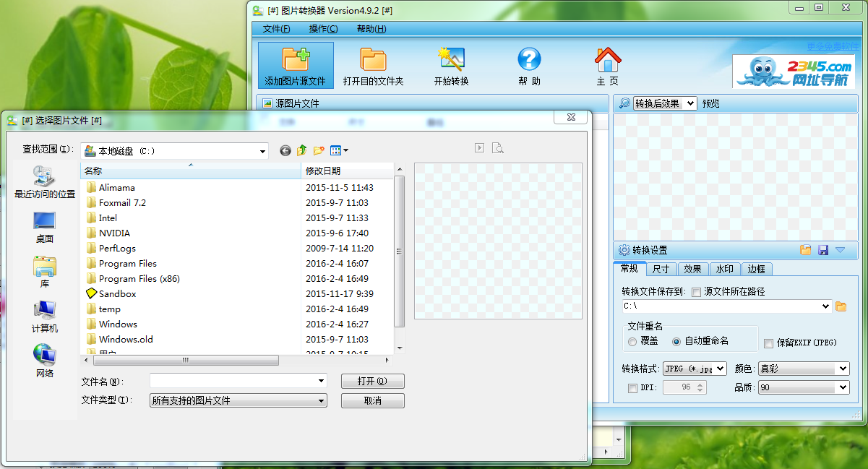Create a new folder in file dialog
Screen dimensions: 868x469
pos(318,150)
